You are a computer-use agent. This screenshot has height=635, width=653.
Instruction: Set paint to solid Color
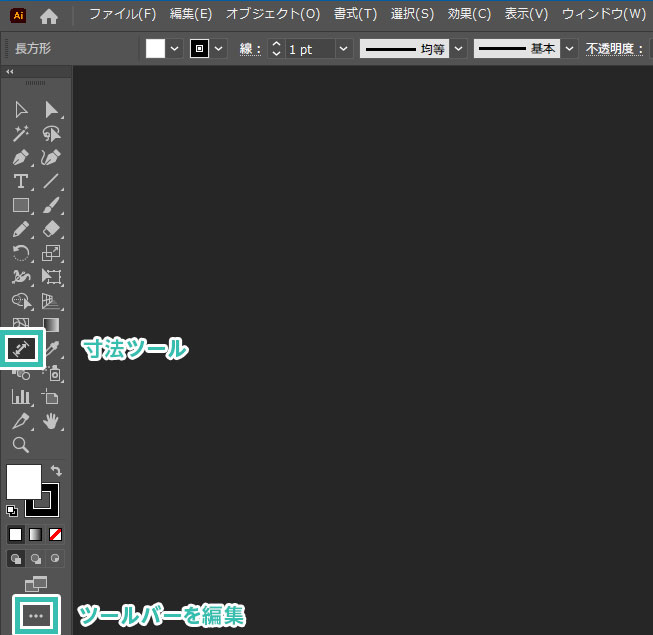pyautogui.click(x=15, y=534)
